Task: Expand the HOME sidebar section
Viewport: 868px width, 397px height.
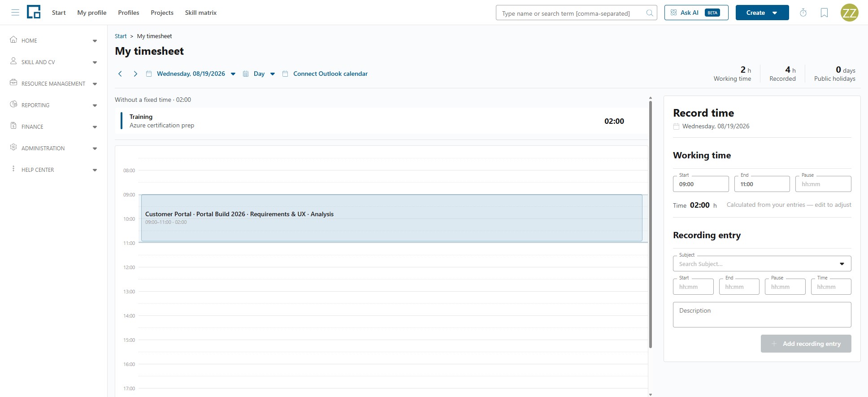Action: pos(95,41)
